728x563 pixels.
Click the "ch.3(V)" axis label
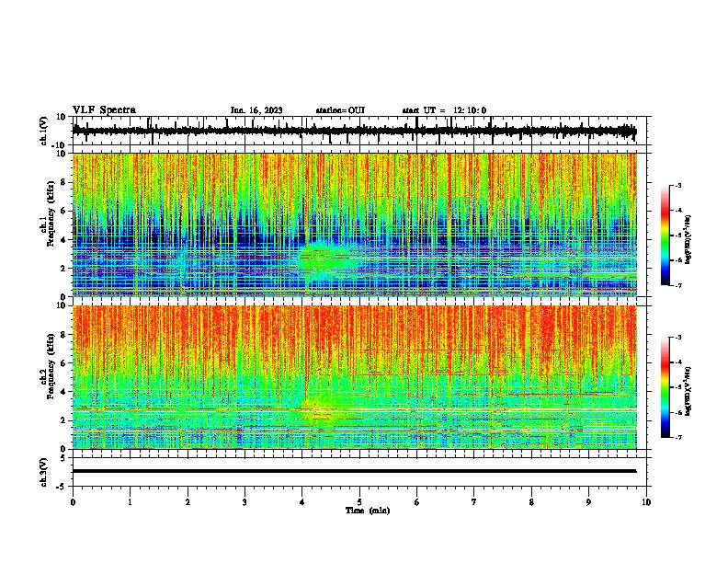[44, 472]
